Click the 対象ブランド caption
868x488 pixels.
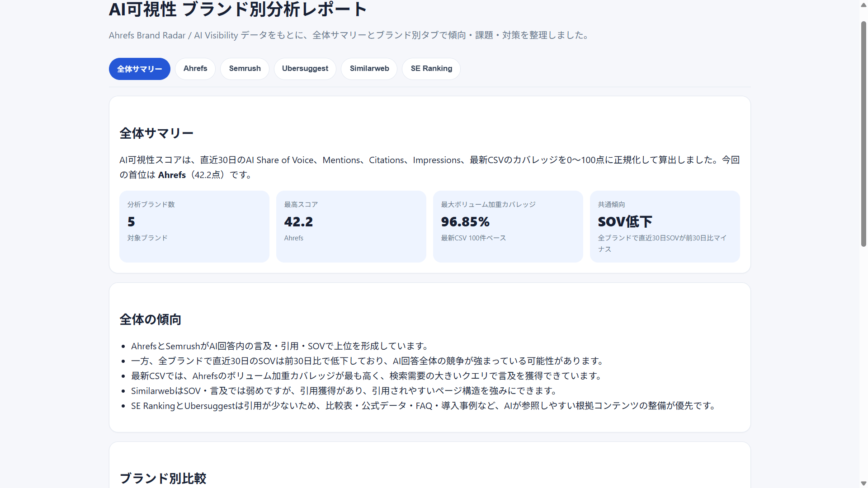point(147,238)
